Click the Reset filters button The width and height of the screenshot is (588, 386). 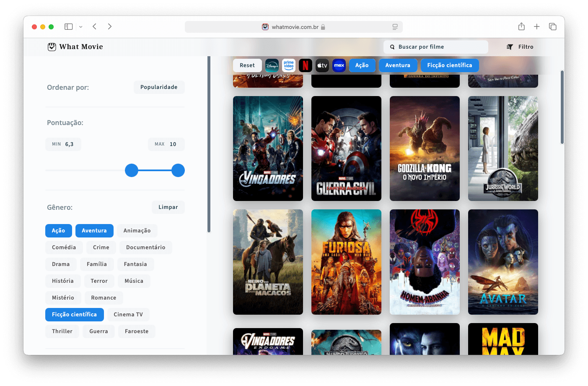pyautogui.click(x=247, y=65)
